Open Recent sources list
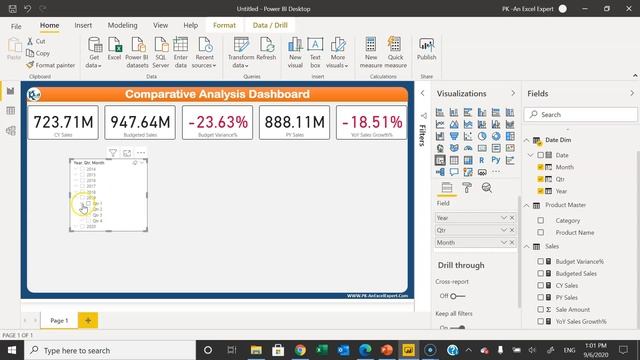The image size is (640, 360). (204, 52)
